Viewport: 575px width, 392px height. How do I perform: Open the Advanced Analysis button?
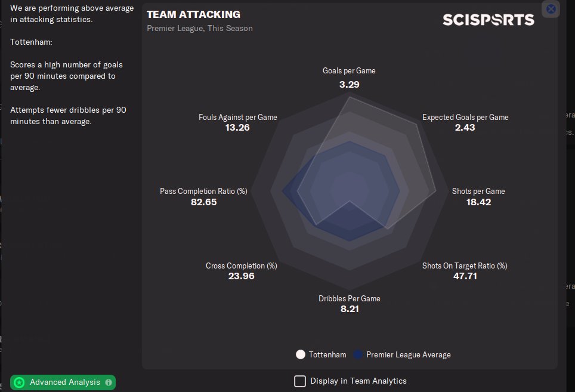coord(64,382)
